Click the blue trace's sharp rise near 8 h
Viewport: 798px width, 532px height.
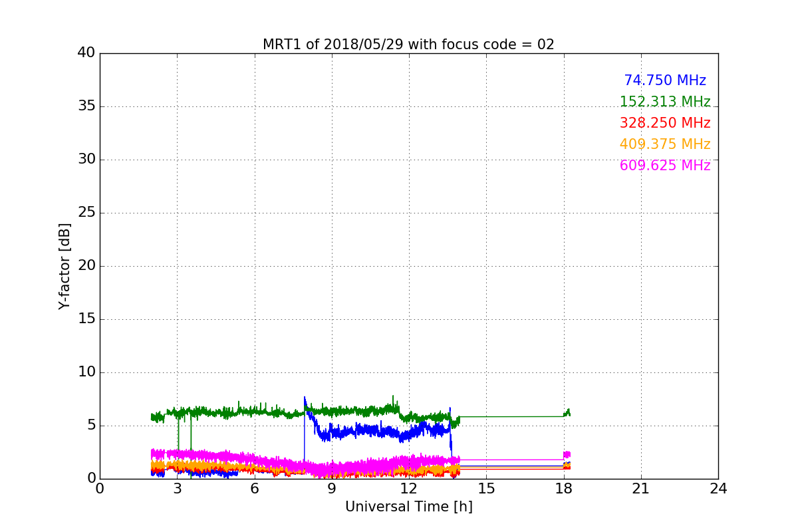click(x=305, y=432)
